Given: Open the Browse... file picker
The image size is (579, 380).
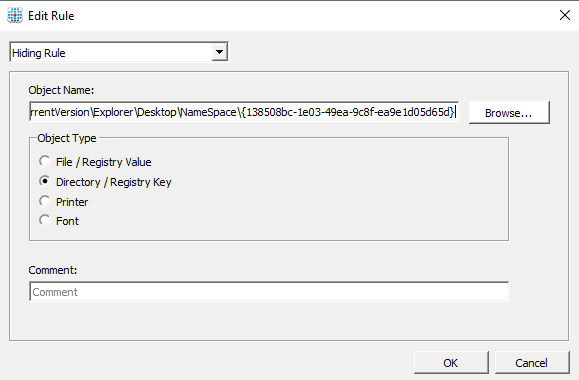Looking at the screenshot, I should tap(509, 113).
